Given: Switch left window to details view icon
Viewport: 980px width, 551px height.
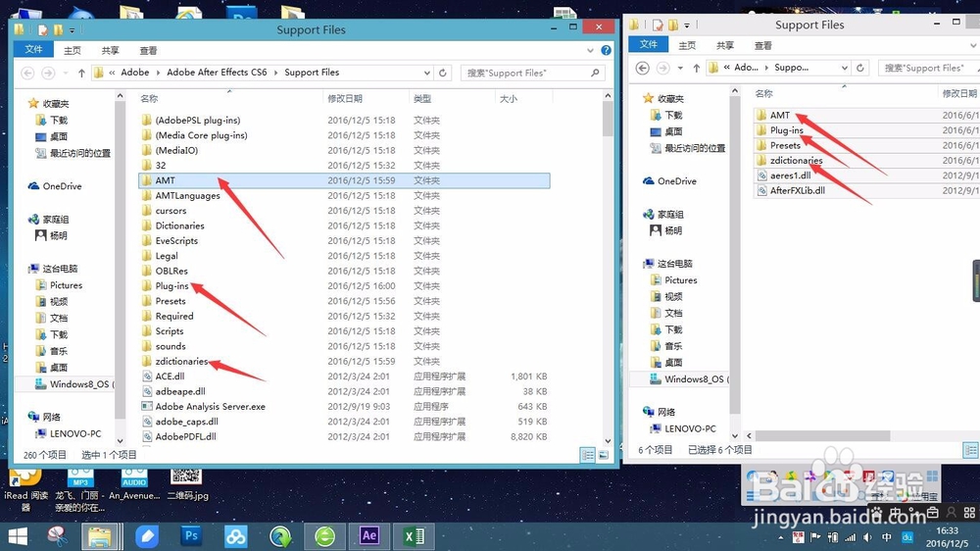Looking at the screenshot, I should (x=587, y=455).
